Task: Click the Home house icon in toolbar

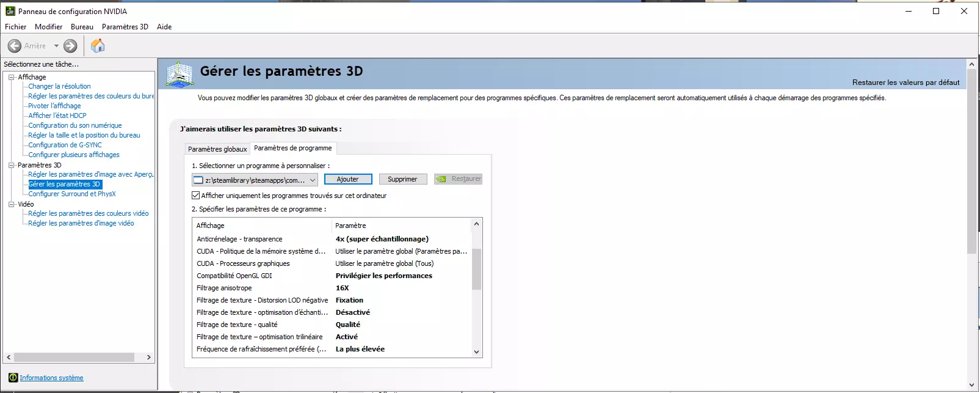Action: coord(98,46)
